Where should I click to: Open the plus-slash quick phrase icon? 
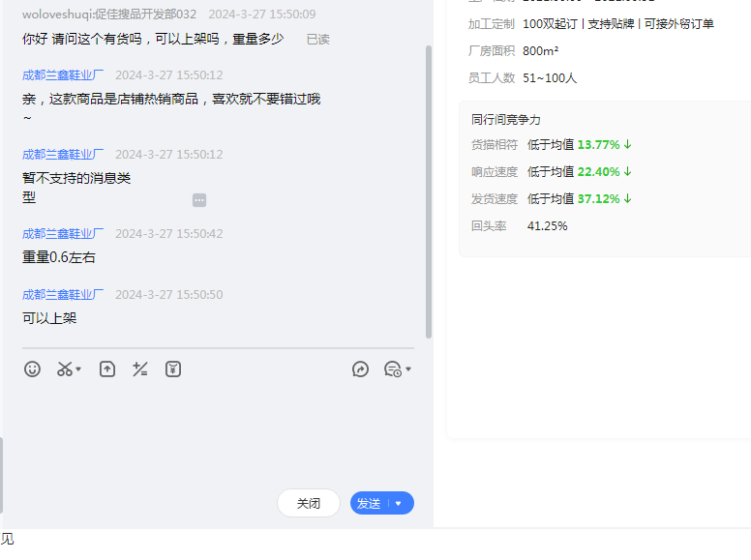click(x=140, y=369)
